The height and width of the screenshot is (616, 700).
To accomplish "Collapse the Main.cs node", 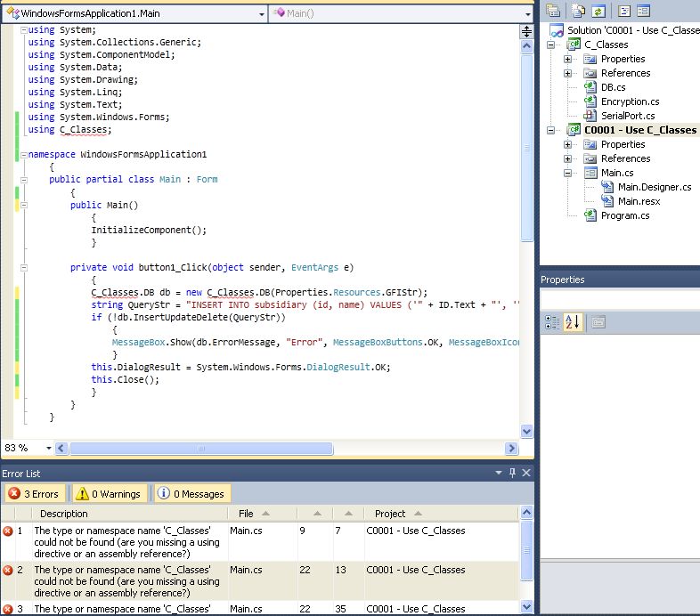I will (x=567, y=174).
